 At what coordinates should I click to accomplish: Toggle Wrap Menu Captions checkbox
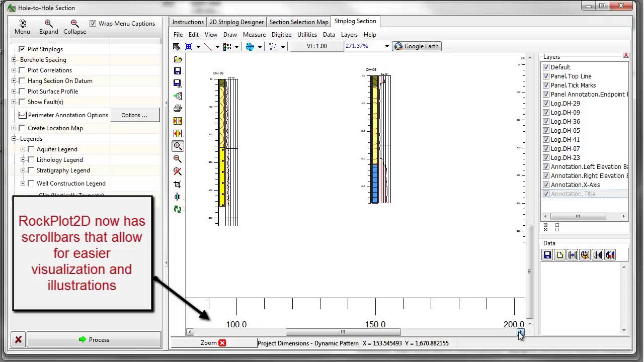93,24
